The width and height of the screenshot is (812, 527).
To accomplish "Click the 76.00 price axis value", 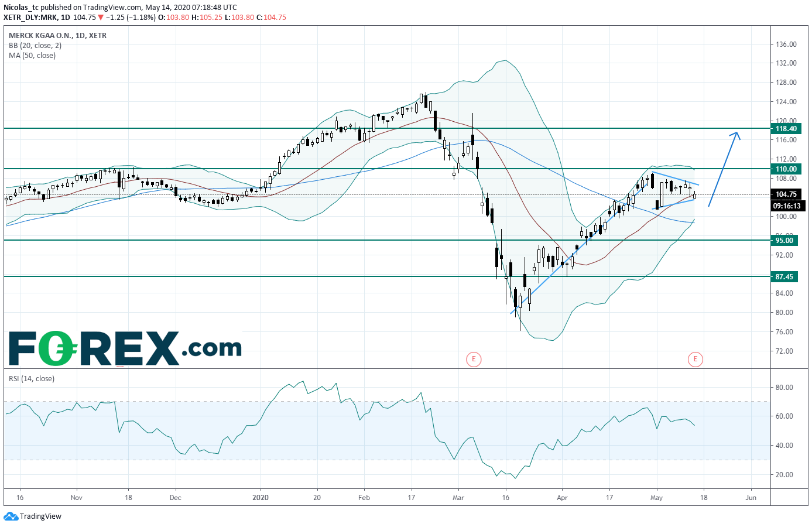I will [784, 331].
